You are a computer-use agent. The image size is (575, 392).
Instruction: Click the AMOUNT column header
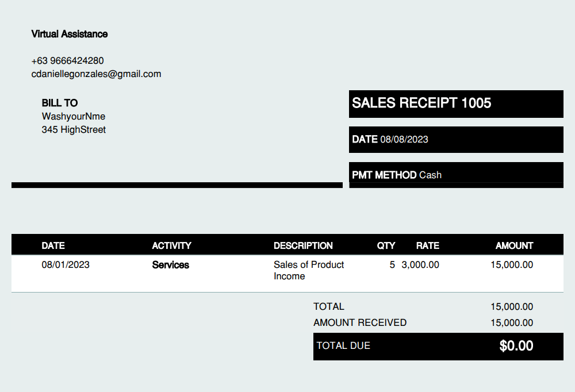click(514, 245)
